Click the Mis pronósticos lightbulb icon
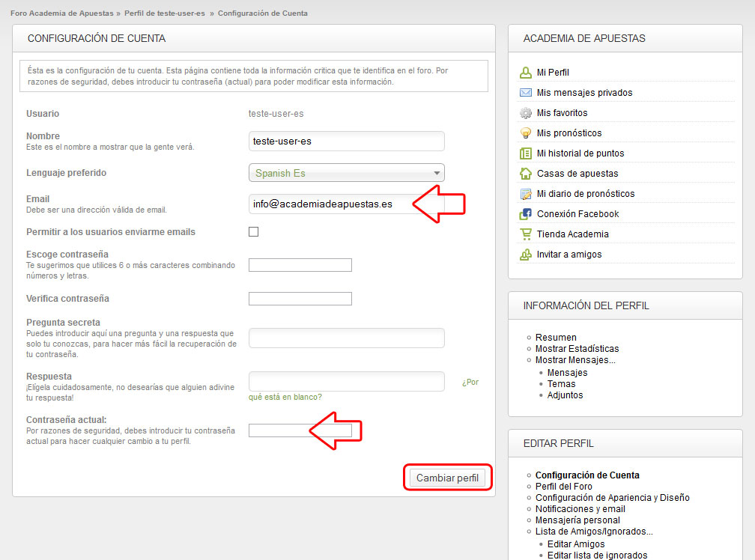The width and height of the screenshot is (755, 560). [526, 133]
